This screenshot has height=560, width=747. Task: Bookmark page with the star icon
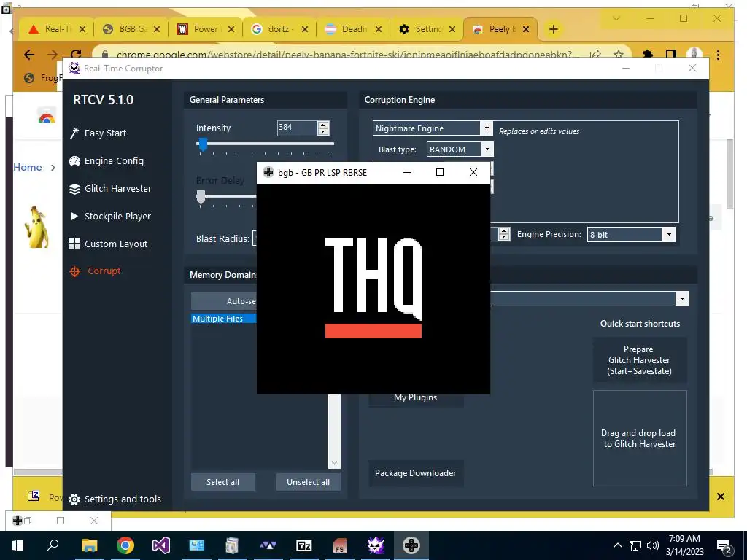pyautogui.click(x=619, y=54)
